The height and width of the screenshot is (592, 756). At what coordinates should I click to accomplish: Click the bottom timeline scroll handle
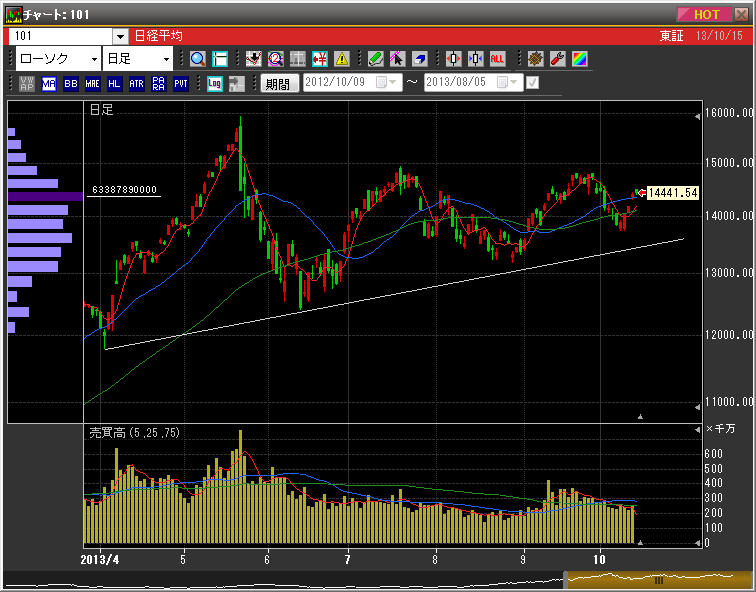658,580
